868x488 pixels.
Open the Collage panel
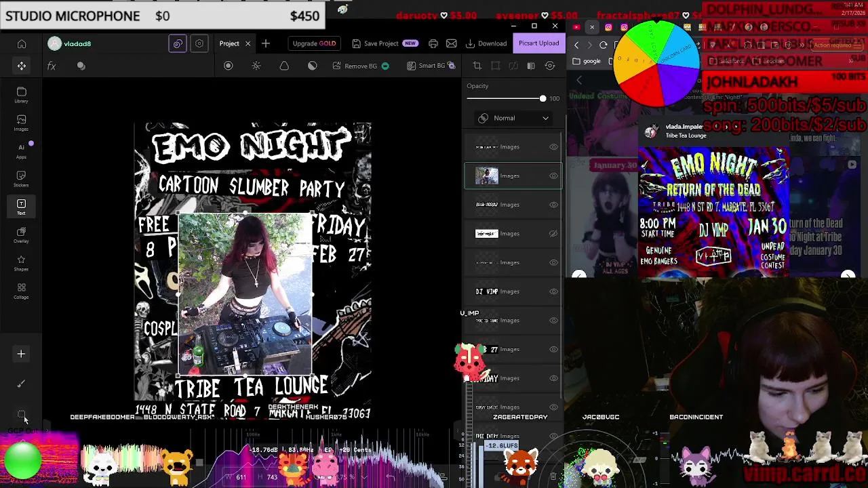pos(21,291)
